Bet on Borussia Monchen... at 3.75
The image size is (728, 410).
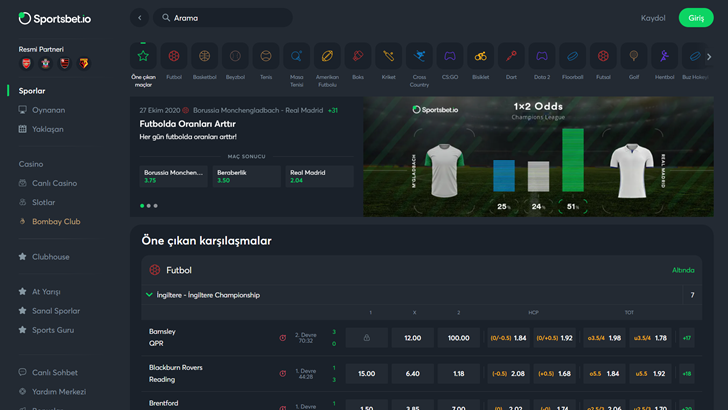pos(174,176)
